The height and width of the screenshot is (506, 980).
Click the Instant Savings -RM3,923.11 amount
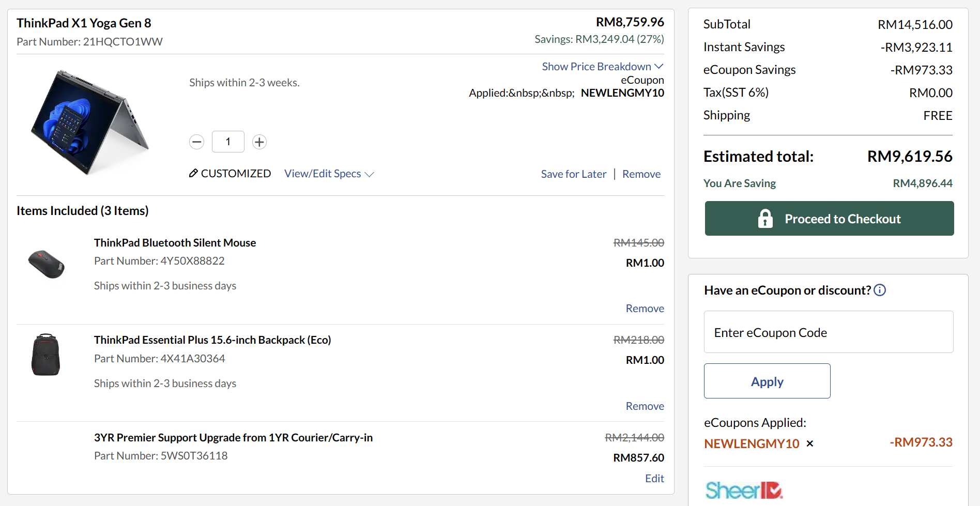(916, 48)
